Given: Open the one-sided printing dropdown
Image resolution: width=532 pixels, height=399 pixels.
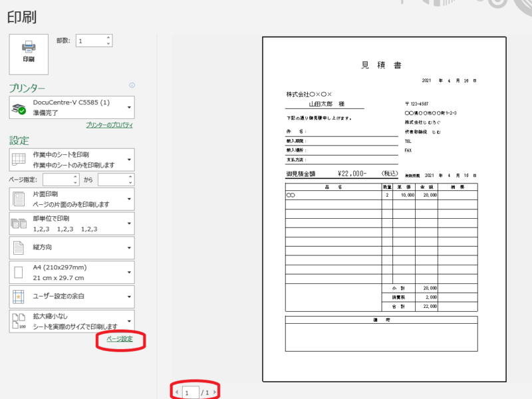Looking at the screenshot, I should (x=72, y=198).
